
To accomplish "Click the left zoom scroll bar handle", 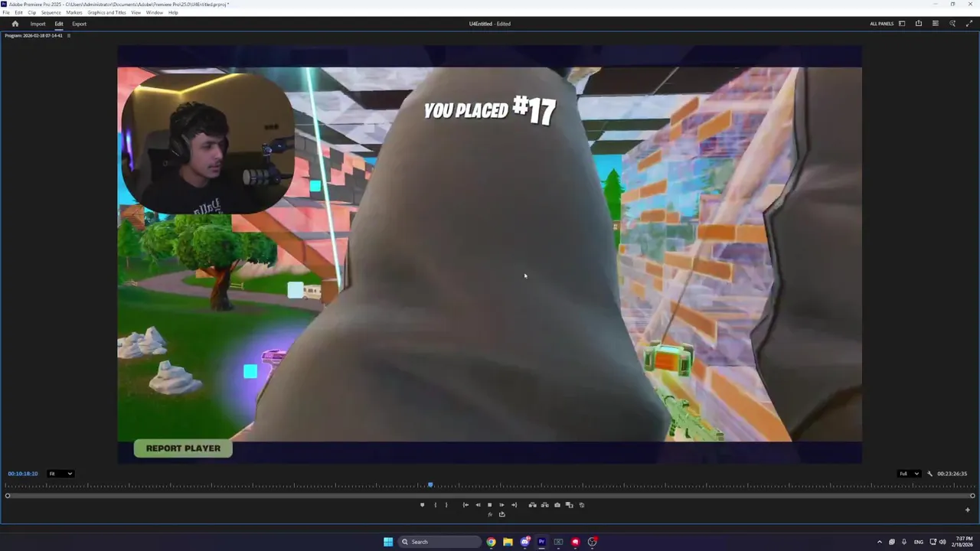I will pos(8,496).
